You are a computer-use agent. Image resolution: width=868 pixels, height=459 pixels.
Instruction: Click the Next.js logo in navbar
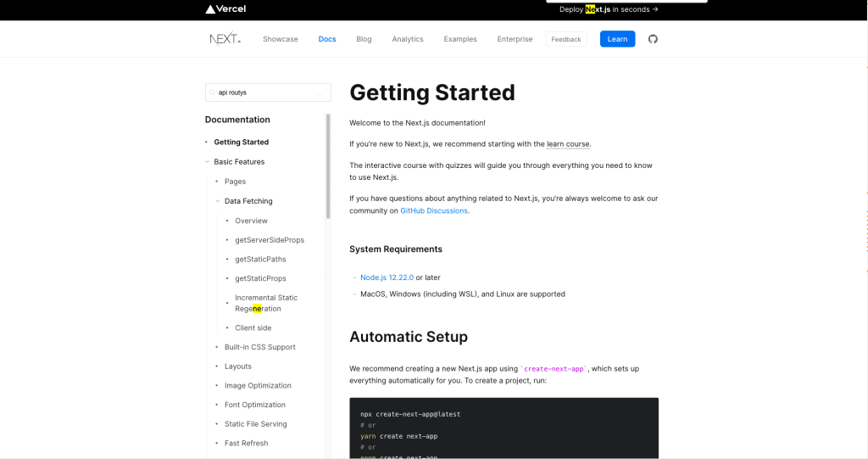(225, 39)
